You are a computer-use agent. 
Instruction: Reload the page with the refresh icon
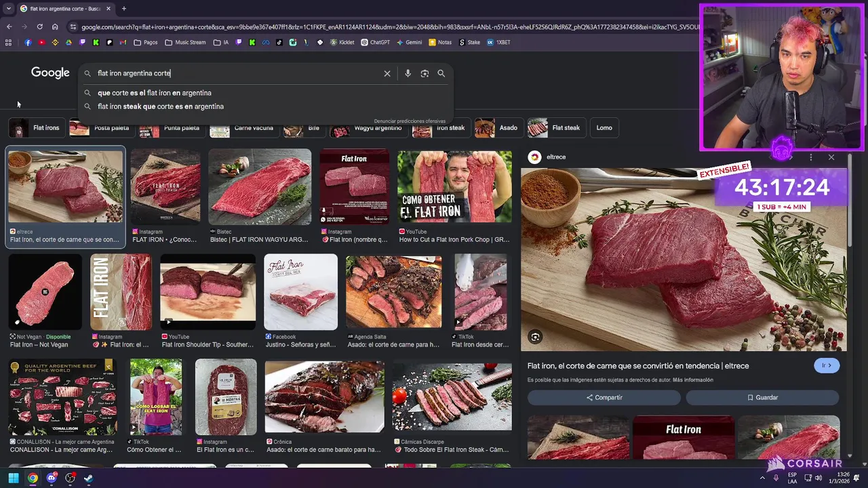coord(39,26)
